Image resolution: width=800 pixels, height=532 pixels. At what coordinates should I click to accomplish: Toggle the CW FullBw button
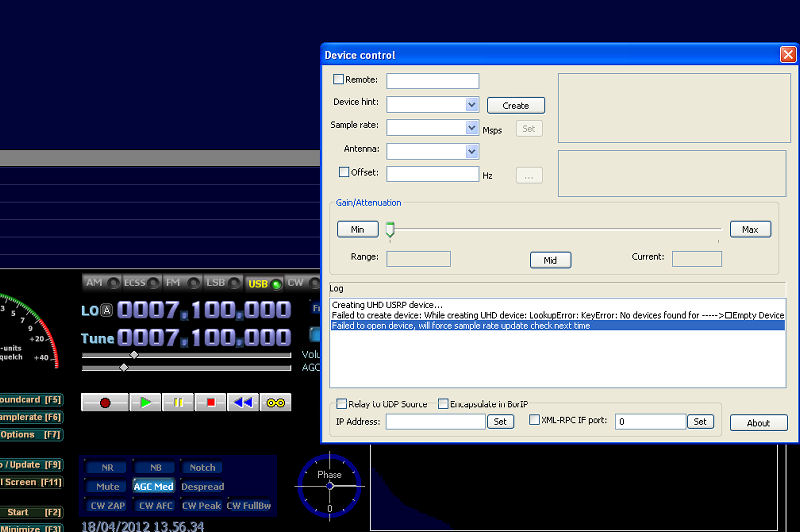[249, 505]
